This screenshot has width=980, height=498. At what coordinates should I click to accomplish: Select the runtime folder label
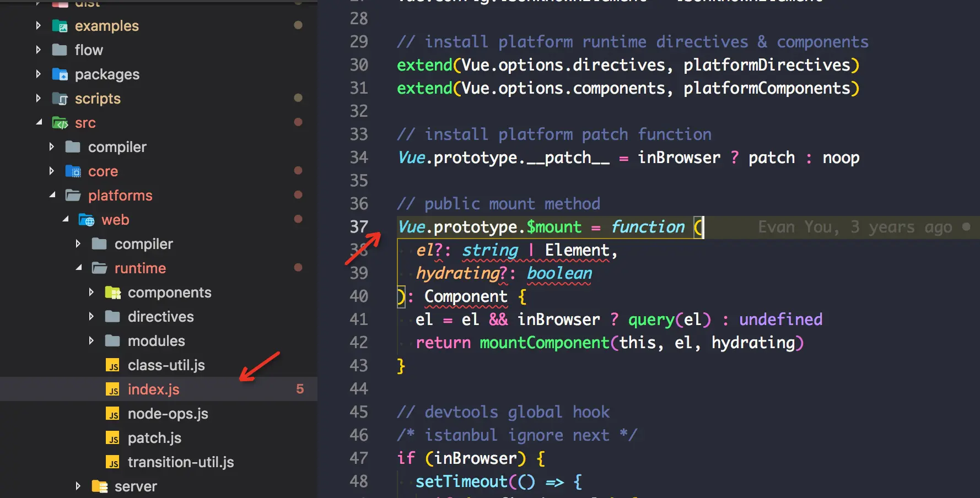click(x=140, y=268)
